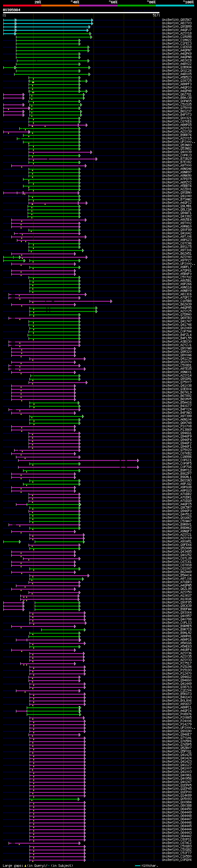Screen dimensions: 197x868
Task: Select the UniRef100_C0P7G6 label
Action: point(177,467)
